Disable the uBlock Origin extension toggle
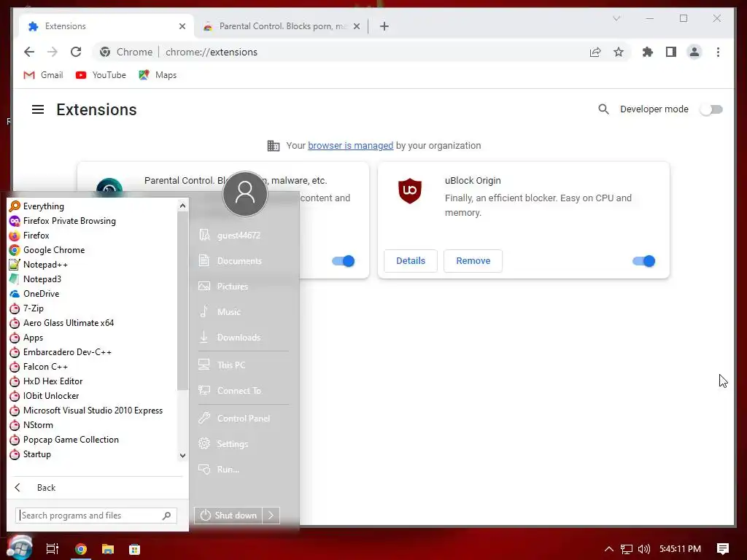This screenshot has height=560, width=747. pos(643,261)
